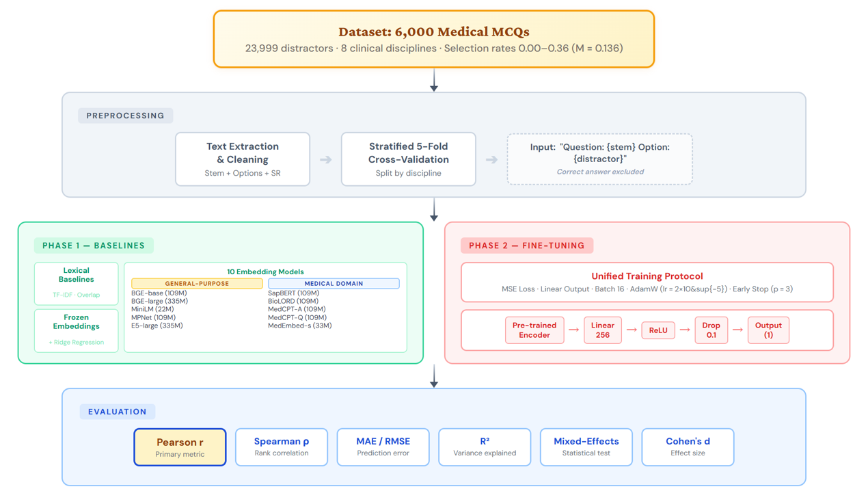Click the 'Drop 0.1' block
The width and height of the screenshot is (868, 491).
pos(711,330)
